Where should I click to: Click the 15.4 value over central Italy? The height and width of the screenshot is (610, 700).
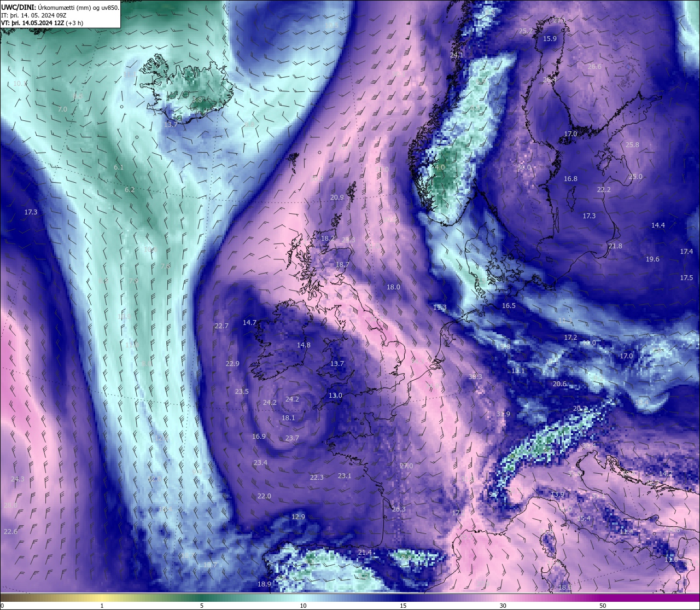(584, 519)
